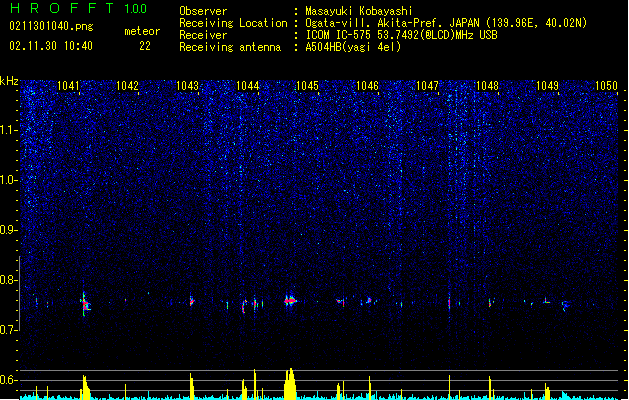Click the Observer field label

coord(203,11)
